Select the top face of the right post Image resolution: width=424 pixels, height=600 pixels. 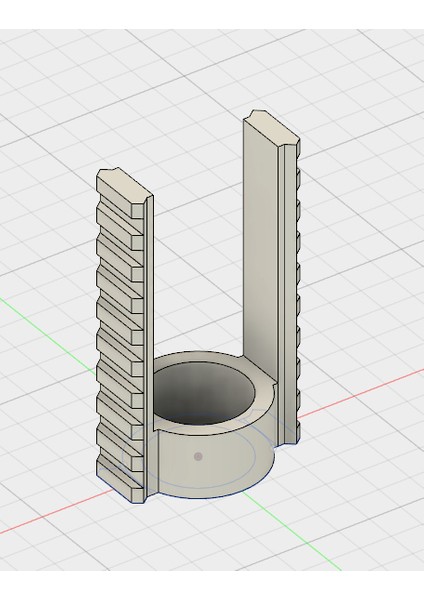tap(270, 128)
